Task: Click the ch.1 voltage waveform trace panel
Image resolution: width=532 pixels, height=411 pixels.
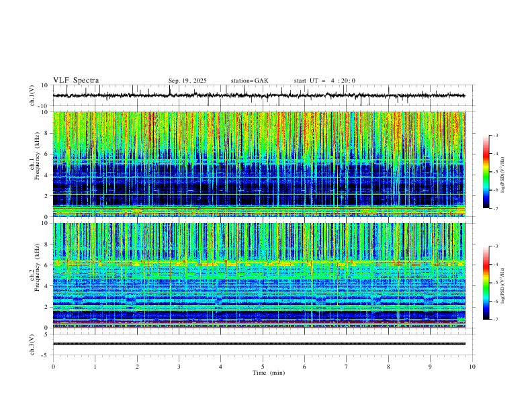Action: coord(263,95)
